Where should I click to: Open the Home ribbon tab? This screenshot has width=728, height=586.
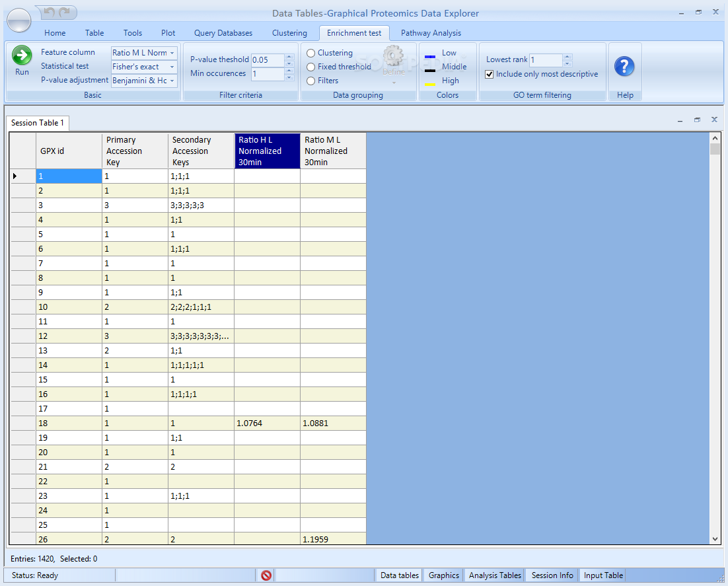55,33
